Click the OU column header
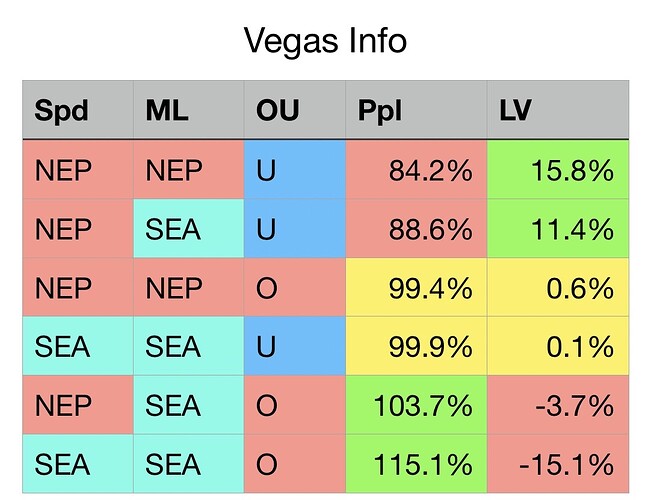The image size is (654, 500). coord(294,108)
